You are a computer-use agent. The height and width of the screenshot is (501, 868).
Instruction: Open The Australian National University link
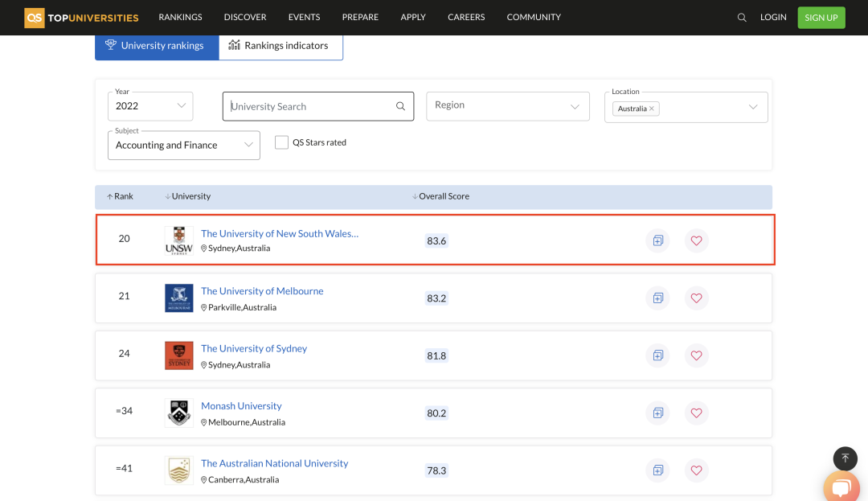275,463
